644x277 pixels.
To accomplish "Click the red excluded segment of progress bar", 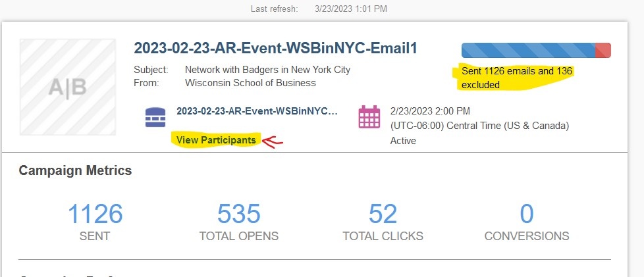I will [x=603, y=50].
